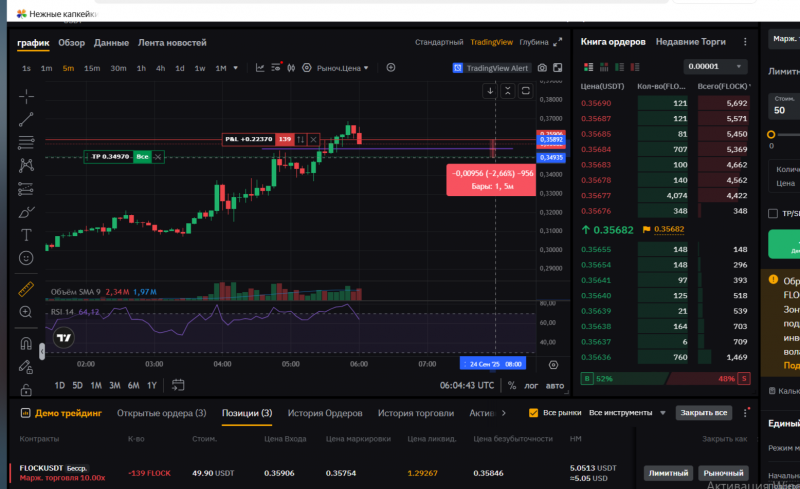The width and height of the screenshot is (800, 489).
Task: Select the crosshair cursor tool
Action: tap(27, 96)
